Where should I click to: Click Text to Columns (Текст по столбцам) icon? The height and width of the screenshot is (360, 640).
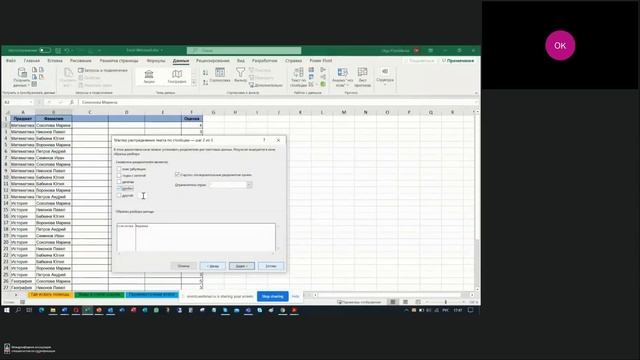point(298,77)
